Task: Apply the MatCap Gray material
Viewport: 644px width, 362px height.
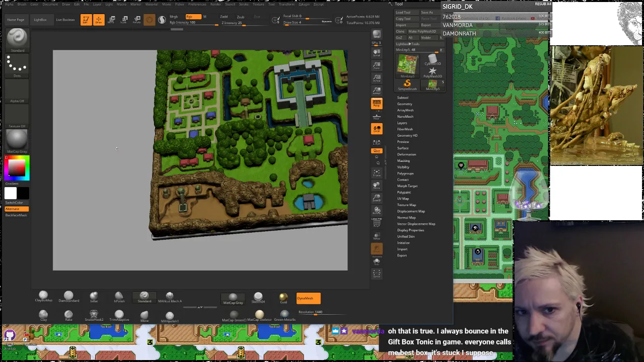Action: 232,298
